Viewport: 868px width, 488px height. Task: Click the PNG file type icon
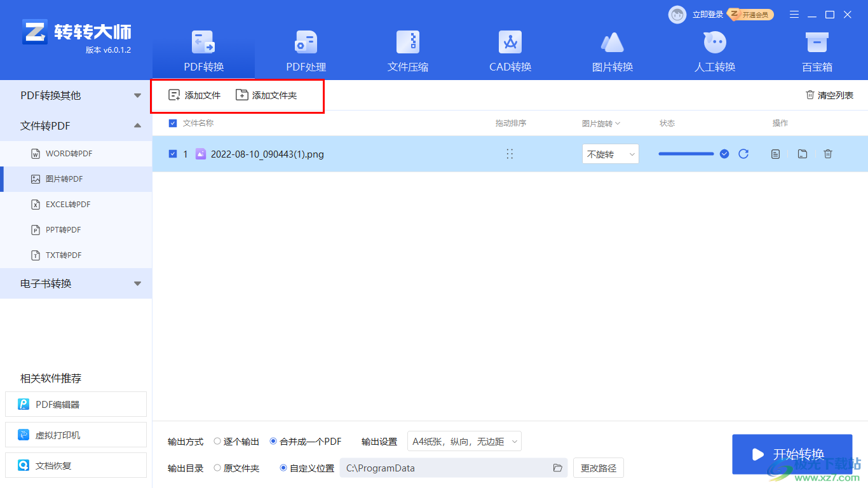pos(201,154)
